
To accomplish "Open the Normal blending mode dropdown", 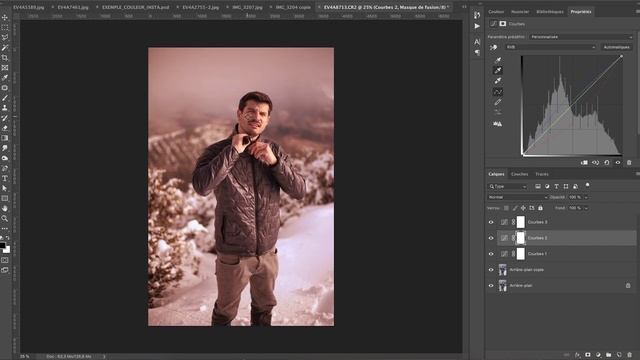I will [517, 198].
